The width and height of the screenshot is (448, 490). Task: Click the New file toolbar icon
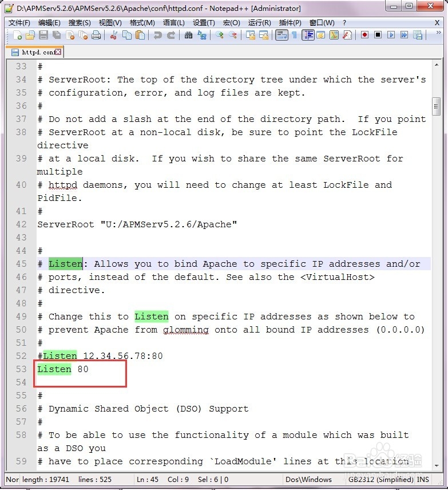point(17,35)
